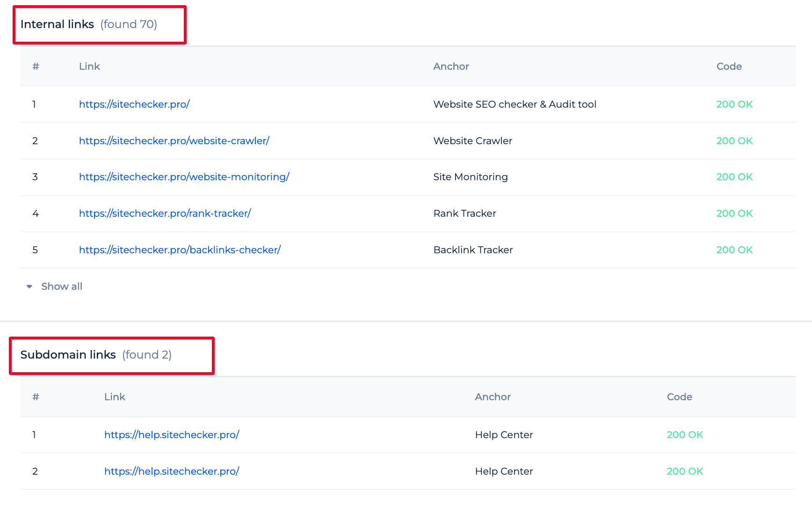Screen dimensions: 812x514
Task: Click the 200 OK code for sitechecker.pro/ row
Action: [x=734, y=104]
